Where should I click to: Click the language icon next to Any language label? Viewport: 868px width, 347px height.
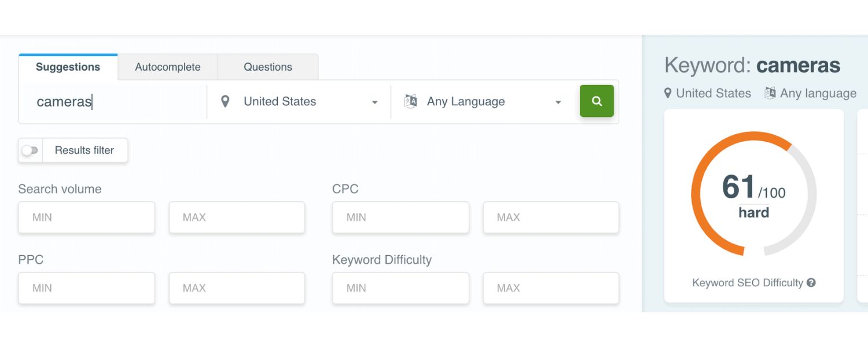coord(771,93)
